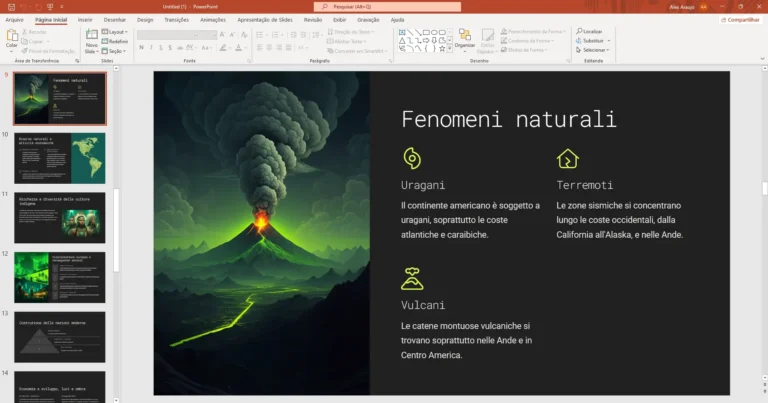Select the text box shape in the shapes gallery
Screen dimensions: 768x403
pos(402,32)
